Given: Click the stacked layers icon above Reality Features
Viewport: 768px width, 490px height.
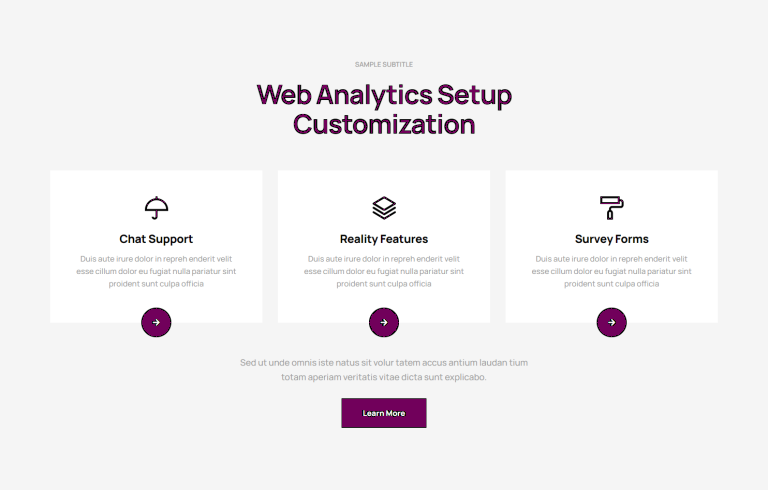Looking at the screenshot, I should pyautogui.click(x=384, y=208).
